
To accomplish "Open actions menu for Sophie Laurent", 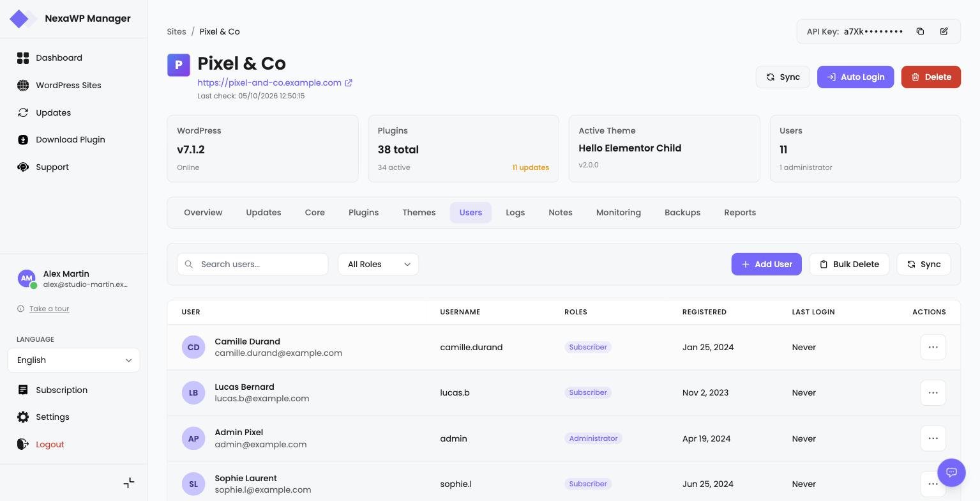I will click(933, 484).
